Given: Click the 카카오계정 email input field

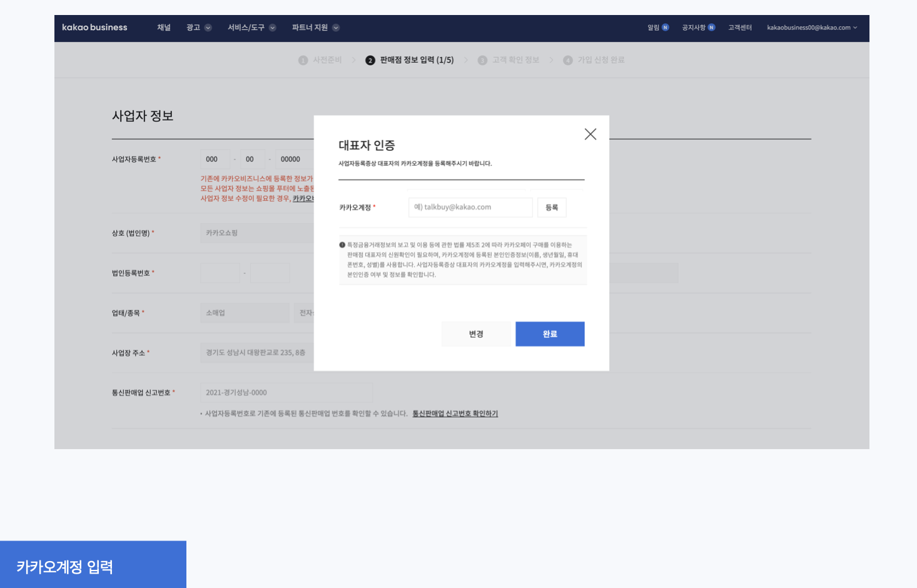Looking at the screenshot, I should point(470,207).
